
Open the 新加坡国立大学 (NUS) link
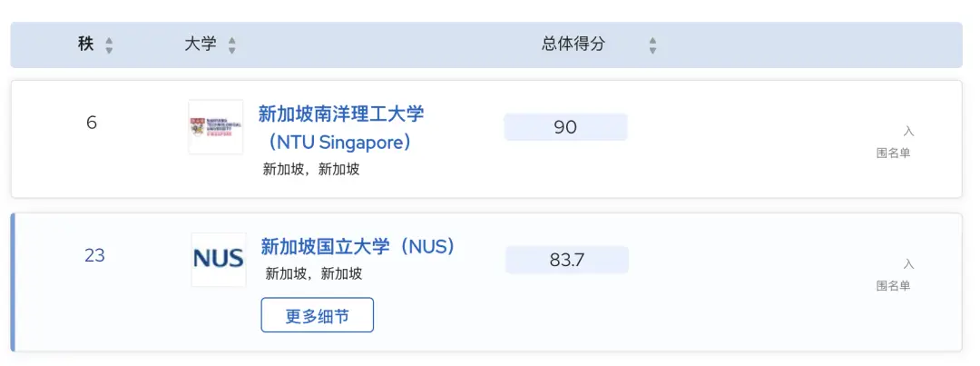click(358, 246)
